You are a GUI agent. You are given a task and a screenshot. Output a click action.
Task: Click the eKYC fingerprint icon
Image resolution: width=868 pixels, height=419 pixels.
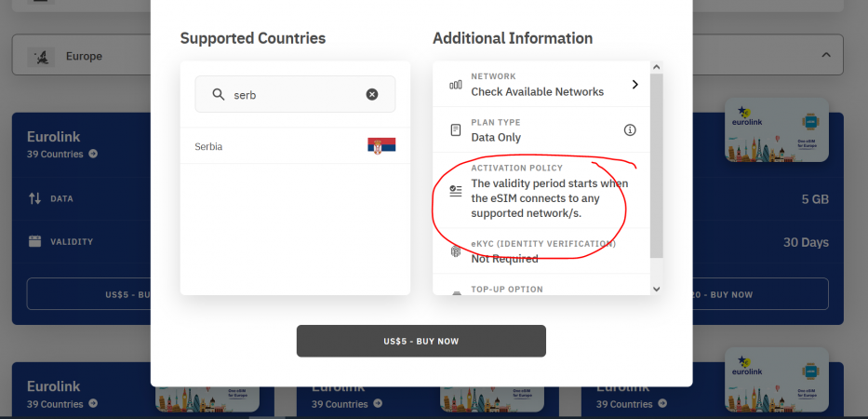point(456,251)
